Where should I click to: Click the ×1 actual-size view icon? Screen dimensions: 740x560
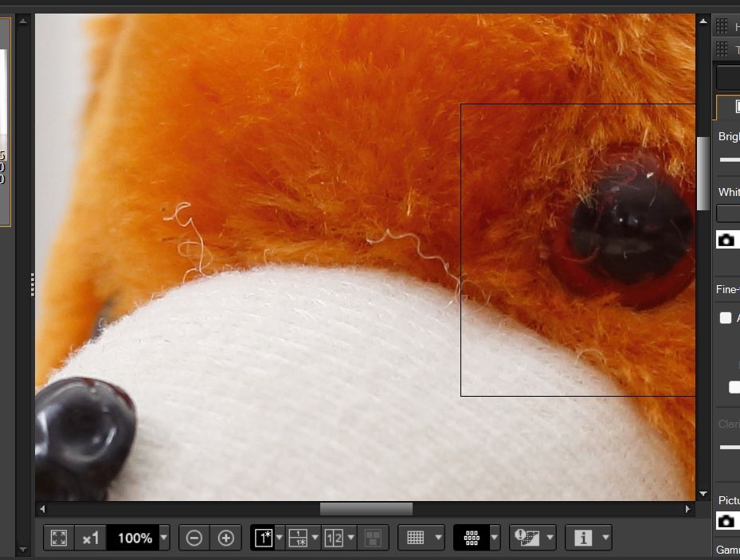tap(92, 538)
